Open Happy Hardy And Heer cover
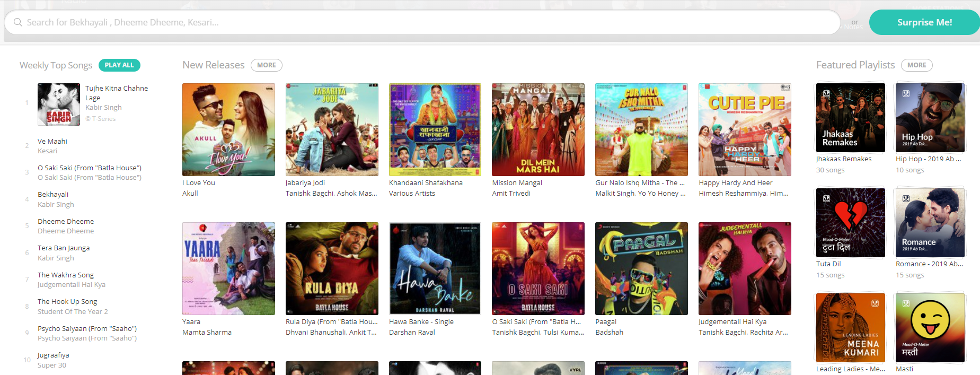 pos(745,129)
